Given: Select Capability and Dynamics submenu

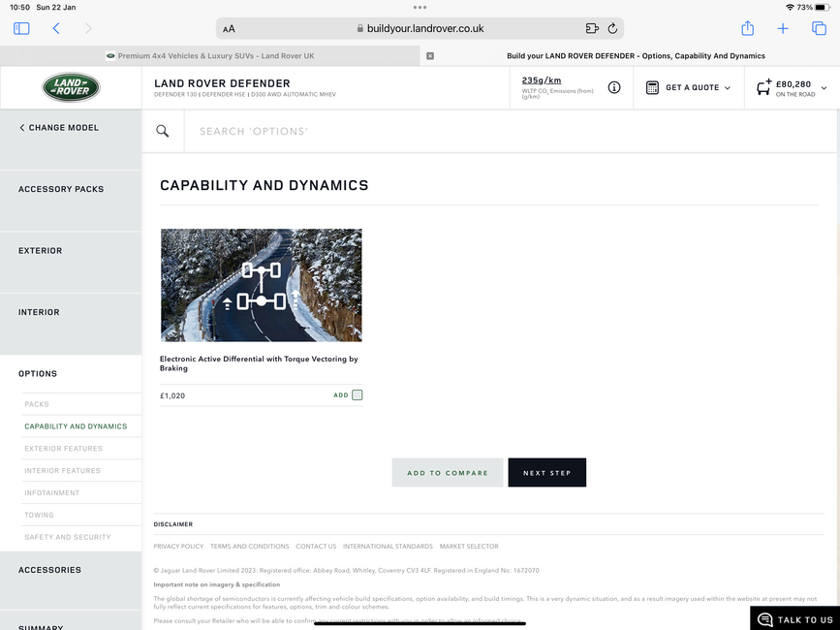Looking at the screenshot, I should point(76,426).
